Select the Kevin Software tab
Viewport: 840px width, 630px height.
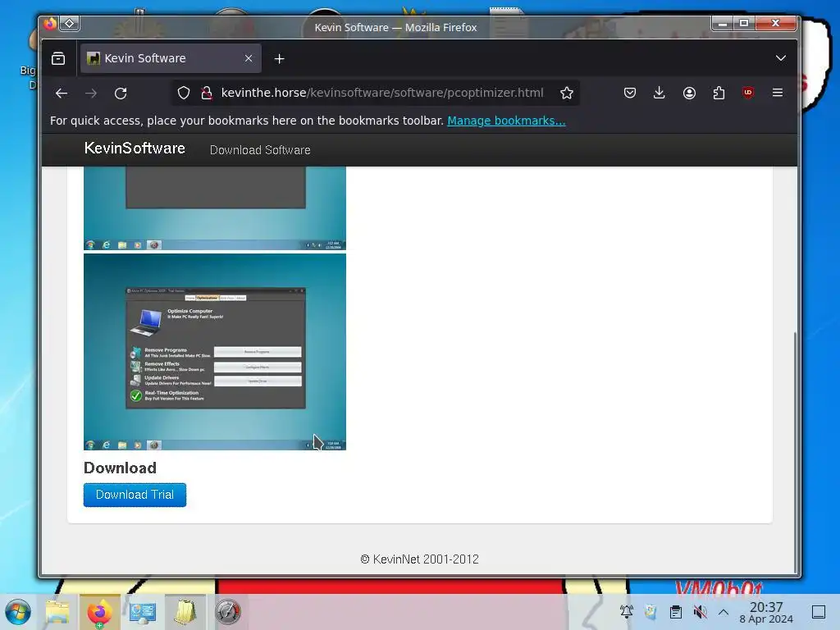[x=171, y=58]
